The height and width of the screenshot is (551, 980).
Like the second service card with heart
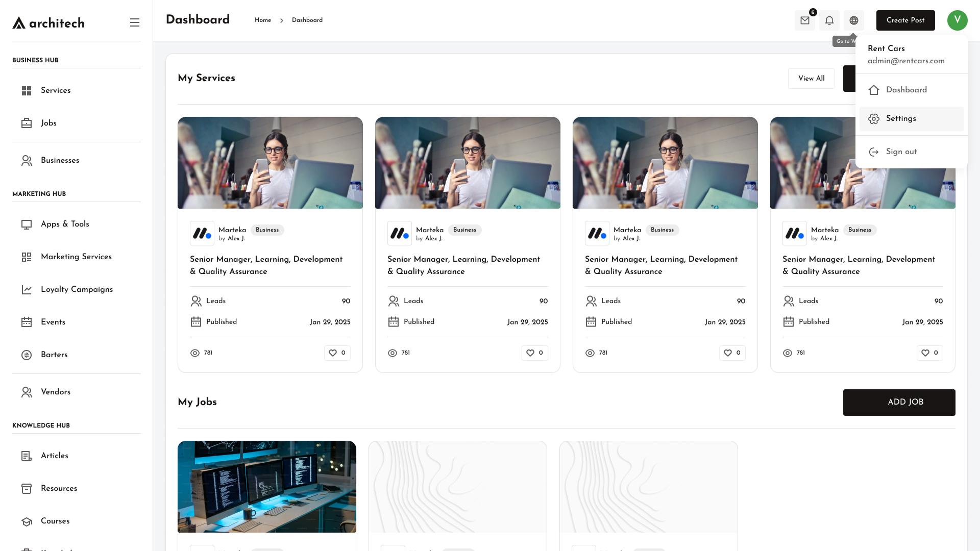(x=535, y=353)
